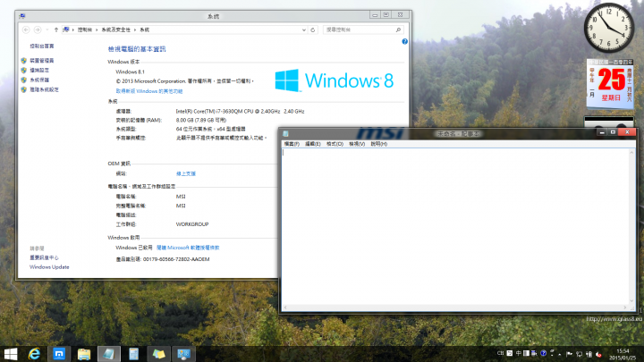The image size is (644, 362).
Task: Switch to Notepad via its taskbar icon
Action: pos(109,354)
